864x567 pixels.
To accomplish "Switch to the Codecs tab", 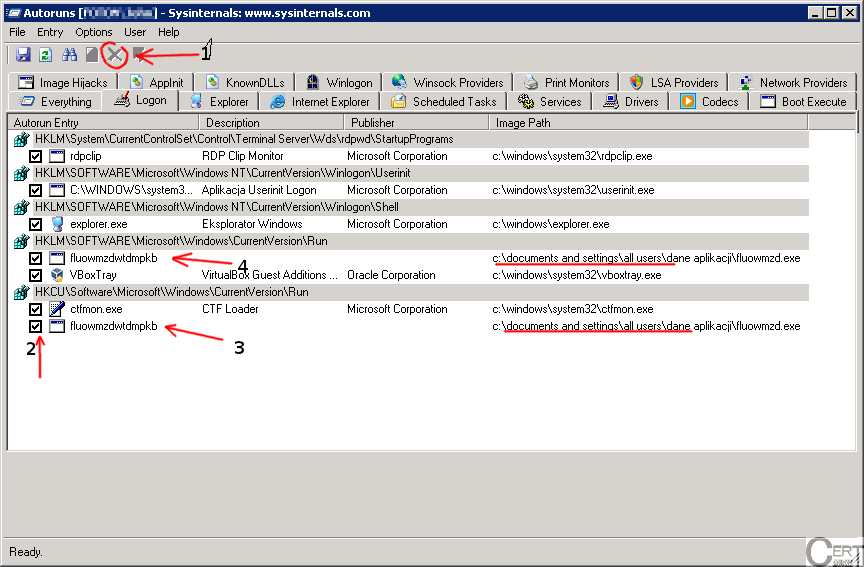I will [709, 102].
